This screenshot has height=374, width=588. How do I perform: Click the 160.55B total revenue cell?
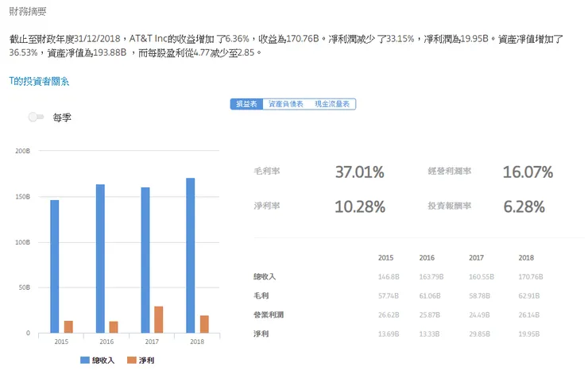tap(482, 277)
